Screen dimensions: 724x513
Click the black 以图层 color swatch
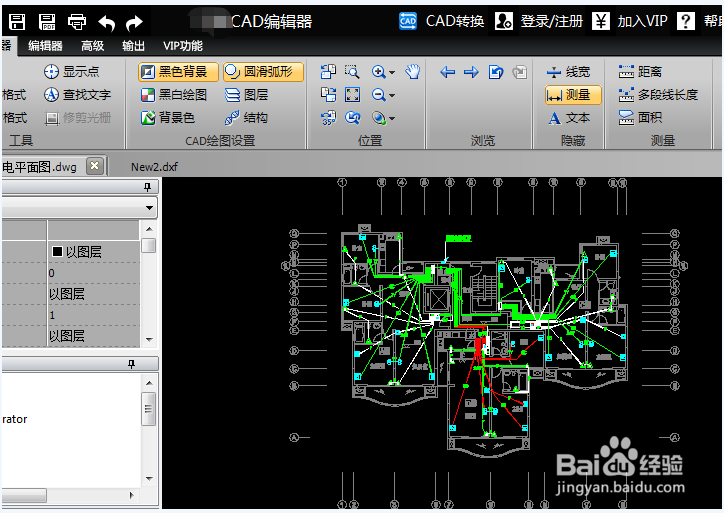click(57, 252)
